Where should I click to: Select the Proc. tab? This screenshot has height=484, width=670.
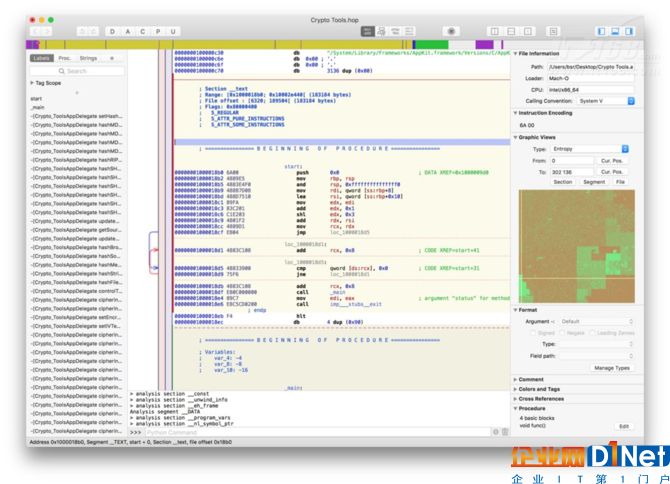pyautogui.click(x=65, y=58)
